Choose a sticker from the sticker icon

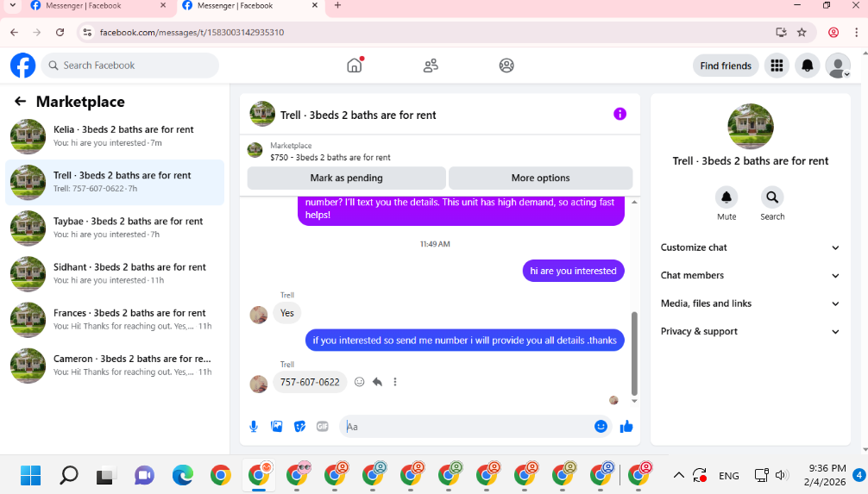[x=299, y=427]
